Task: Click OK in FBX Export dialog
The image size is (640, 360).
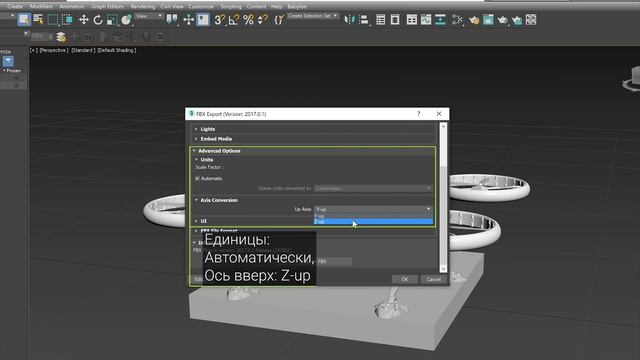Action: tap(404, 279)
